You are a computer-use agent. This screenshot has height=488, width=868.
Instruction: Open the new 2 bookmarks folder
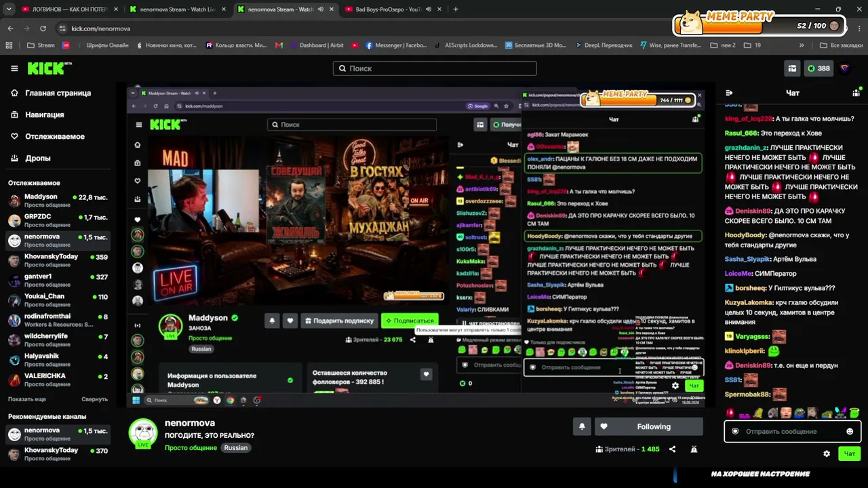(723, 45)
